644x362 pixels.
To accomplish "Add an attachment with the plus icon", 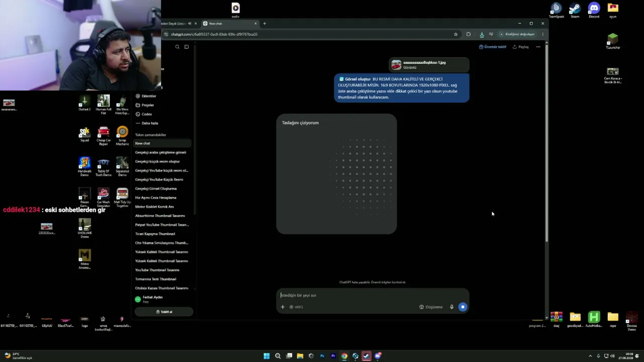I will pos(283,307).
